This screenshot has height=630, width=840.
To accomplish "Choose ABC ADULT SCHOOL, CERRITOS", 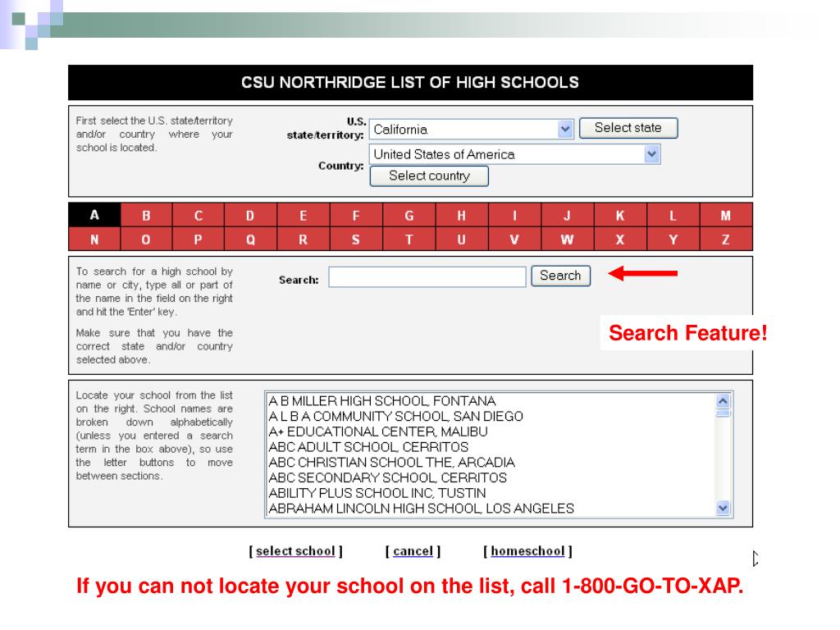I will [491, 447].
